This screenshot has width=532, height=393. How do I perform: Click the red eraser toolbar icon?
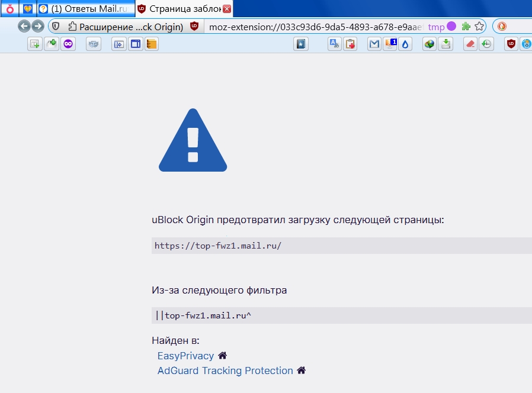tap(470, 44)
